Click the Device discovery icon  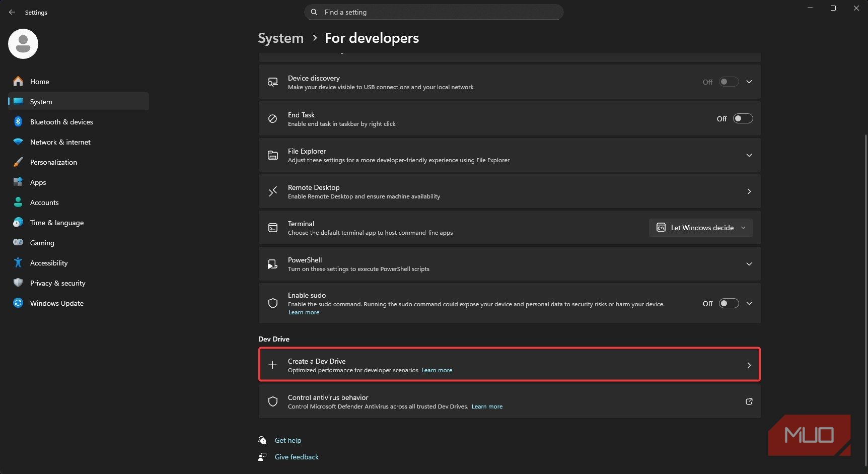273,82
